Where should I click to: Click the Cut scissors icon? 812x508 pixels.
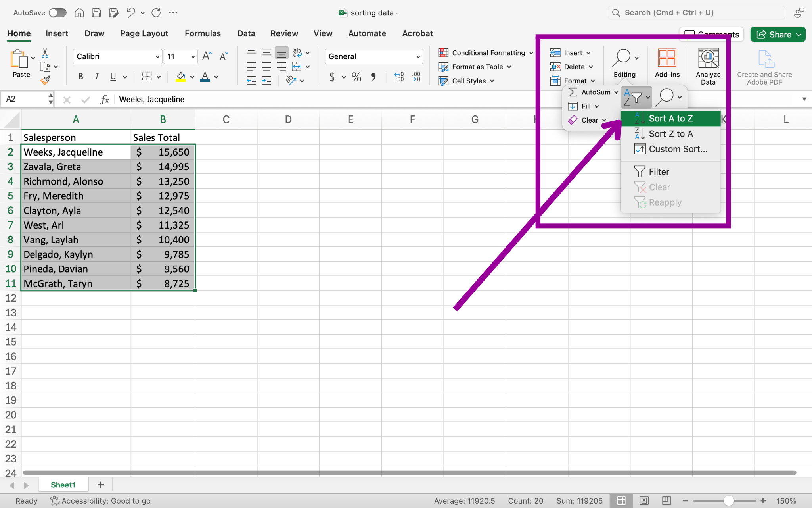pyautogui.click(x=45, y=53)
